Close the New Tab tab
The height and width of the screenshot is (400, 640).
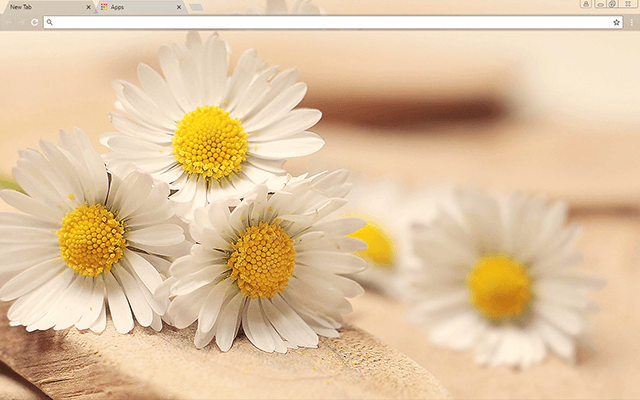click(x=88, y=7)
